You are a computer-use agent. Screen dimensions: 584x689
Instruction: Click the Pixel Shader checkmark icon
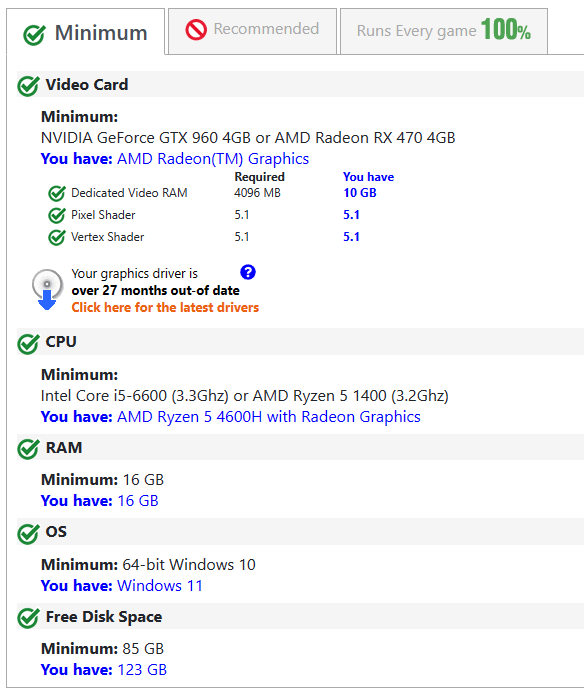(57, 215)
